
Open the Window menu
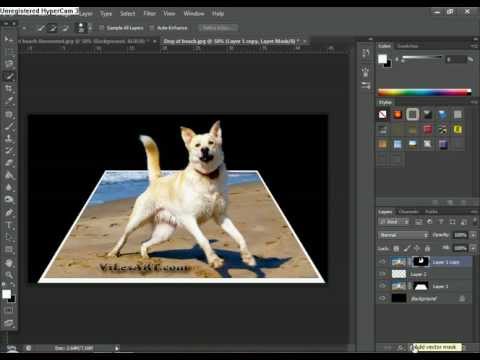point(194,14)
